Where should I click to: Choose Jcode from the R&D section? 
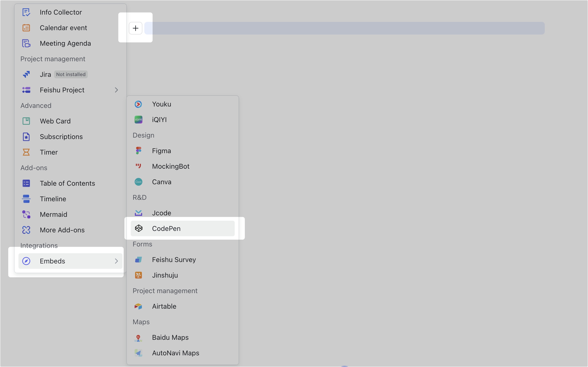161,213
